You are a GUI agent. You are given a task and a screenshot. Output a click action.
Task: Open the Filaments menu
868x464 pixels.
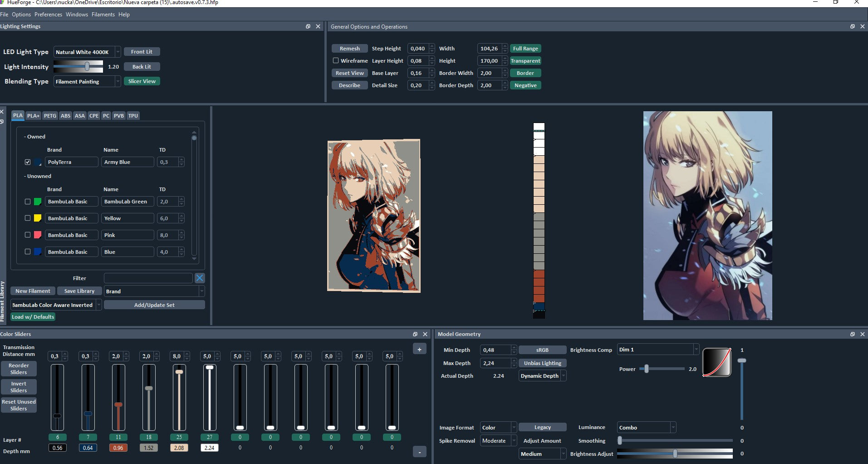(x=103, y=15)
